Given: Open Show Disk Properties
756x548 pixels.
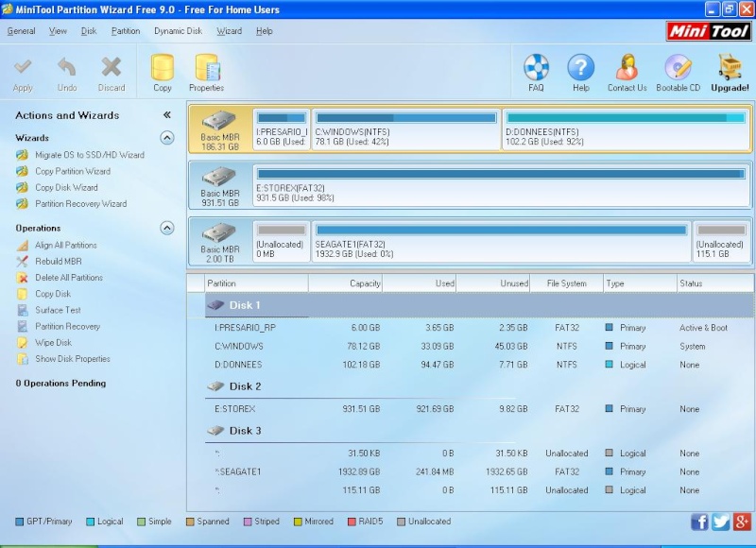Looking at the screenshot, I should [73, 359].
